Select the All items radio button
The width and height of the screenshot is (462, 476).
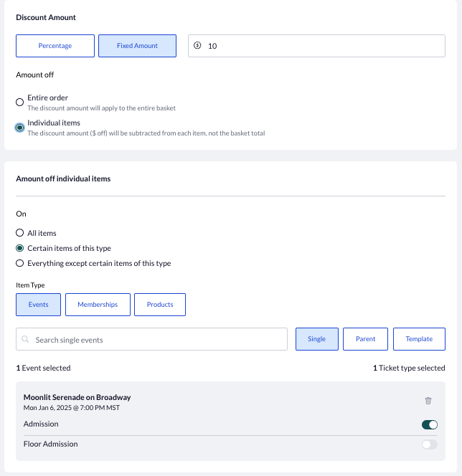(20, 233)
